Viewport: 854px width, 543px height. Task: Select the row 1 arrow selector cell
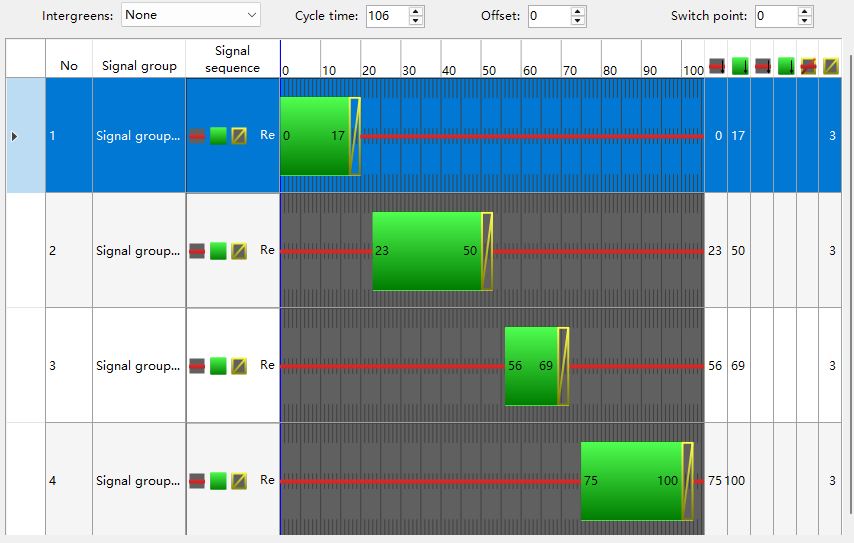tap(15, 136)
